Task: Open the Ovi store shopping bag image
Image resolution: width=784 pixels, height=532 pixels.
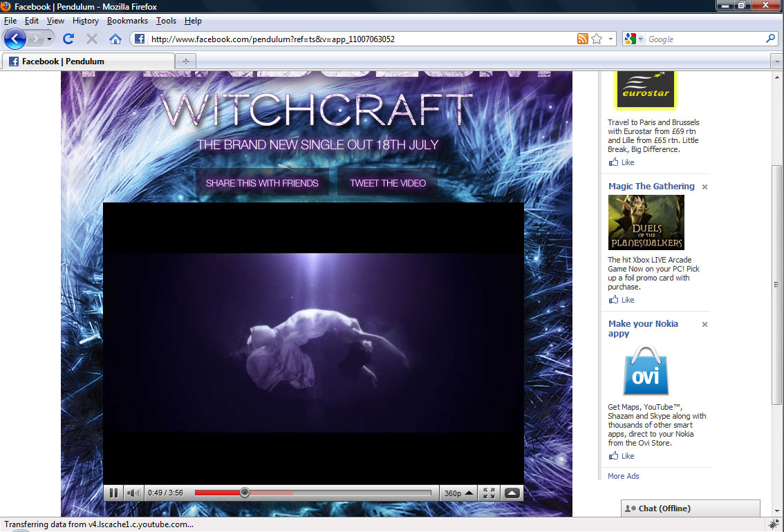Action: [646, 370]
